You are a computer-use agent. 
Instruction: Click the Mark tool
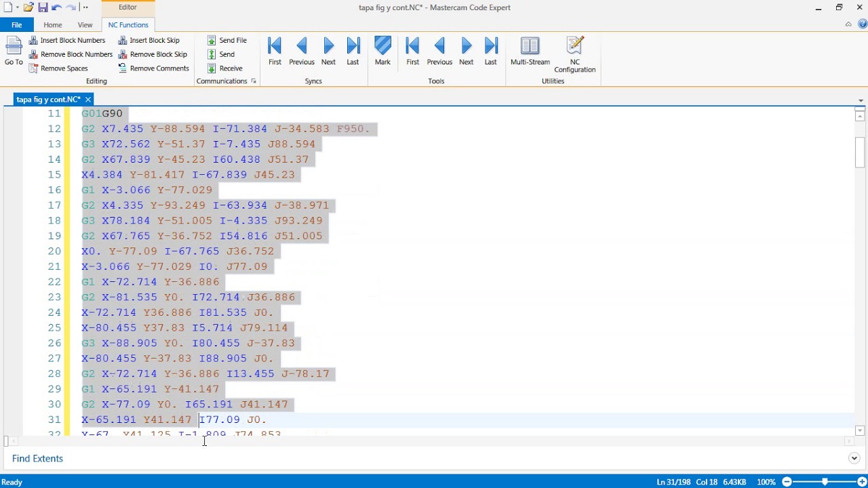382,52
